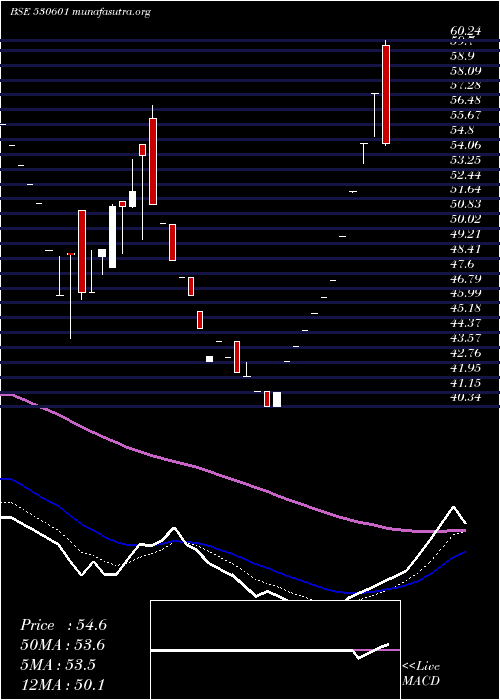Image resolution: width=500 pixels, height=700 pixels.
Task: Click the 5MA : 53.5 readout
Action: [58, 665]
